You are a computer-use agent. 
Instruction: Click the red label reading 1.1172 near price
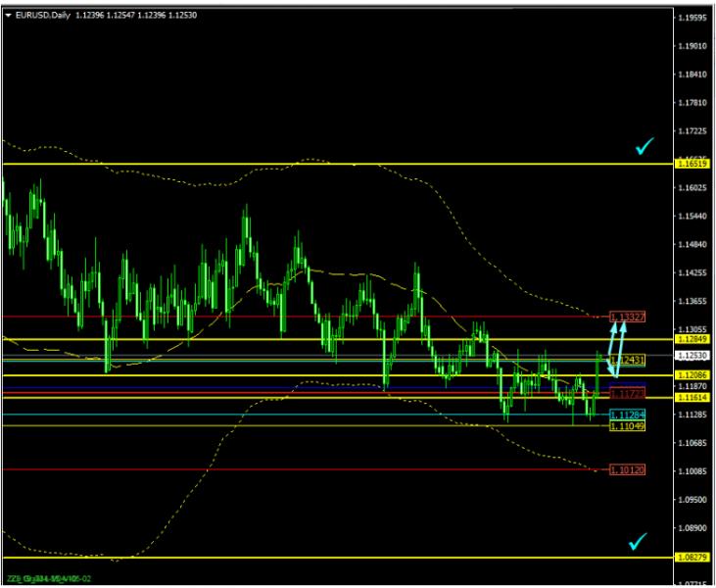(x=628, y=393)
